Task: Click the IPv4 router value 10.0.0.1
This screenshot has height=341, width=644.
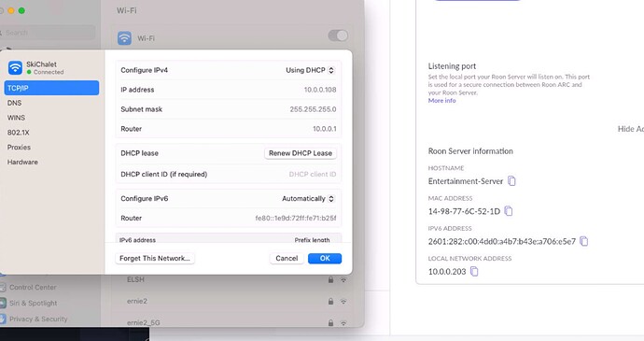Action: (x=325, y=129)
